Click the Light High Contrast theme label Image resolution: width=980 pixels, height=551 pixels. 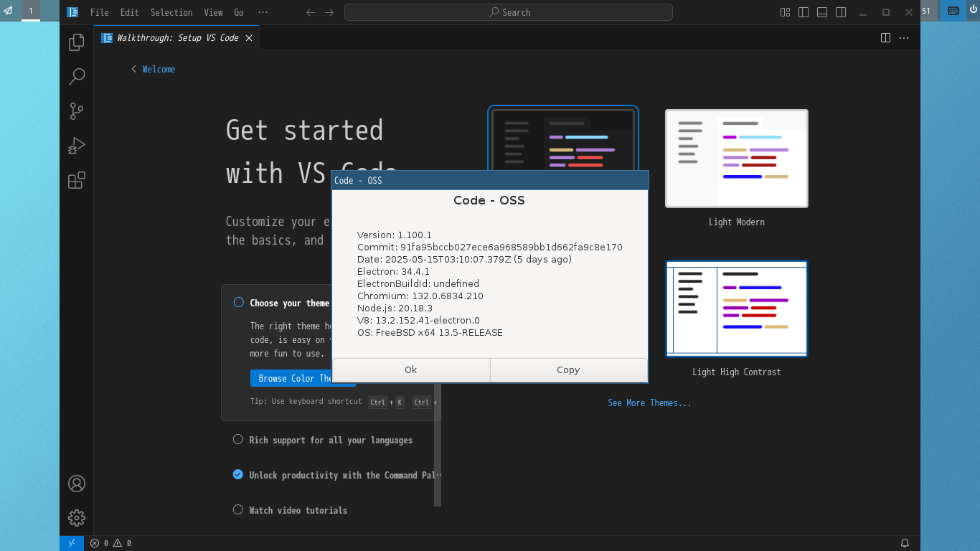pyautogui.click(x=737, y=372)
